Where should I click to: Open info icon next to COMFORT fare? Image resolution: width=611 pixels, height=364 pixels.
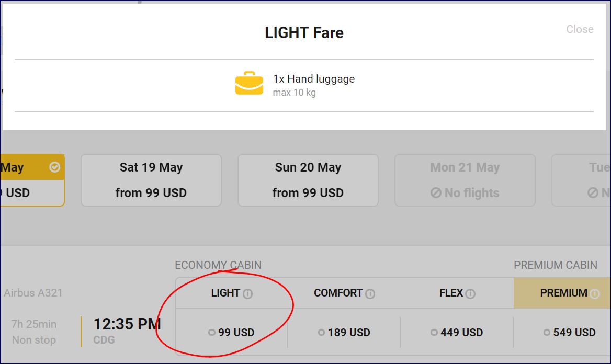370,294
